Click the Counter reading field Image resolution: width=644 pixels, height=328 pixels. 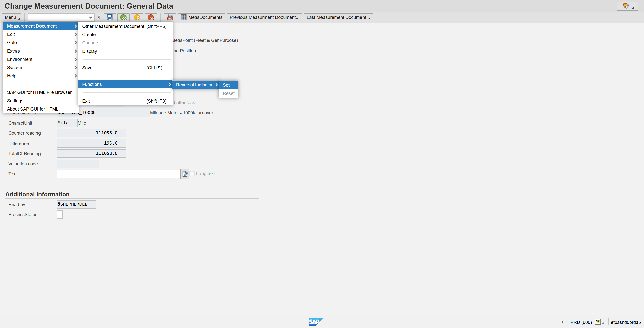(91, 133)
